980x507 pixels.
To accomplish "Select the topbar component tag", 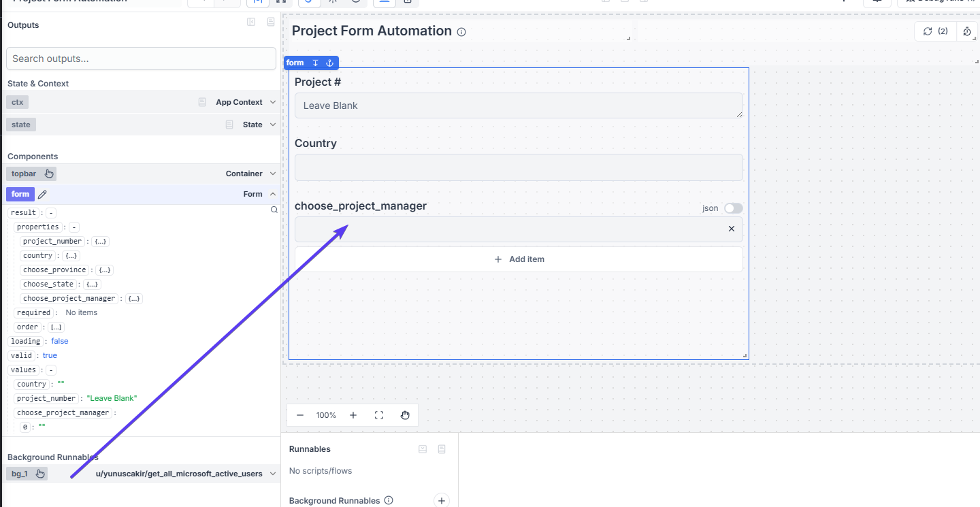I will (x=24, y=174).
